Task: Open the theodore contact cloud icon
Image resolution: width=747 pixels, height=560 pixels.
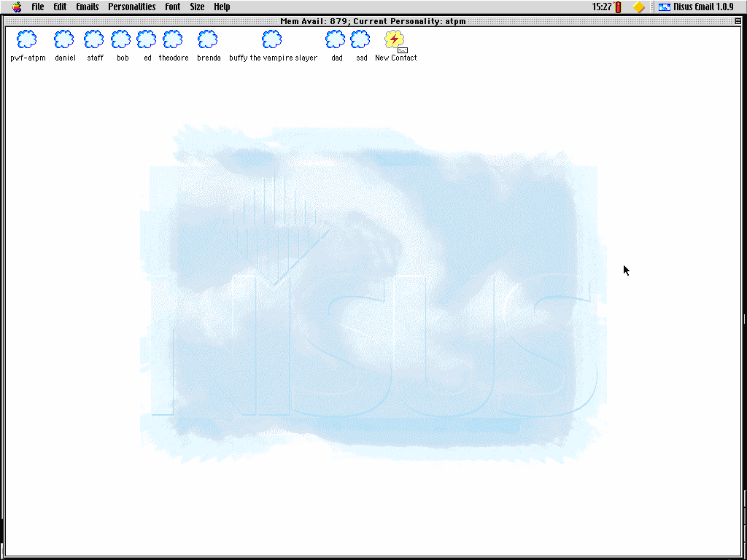Action: (172, 39)
